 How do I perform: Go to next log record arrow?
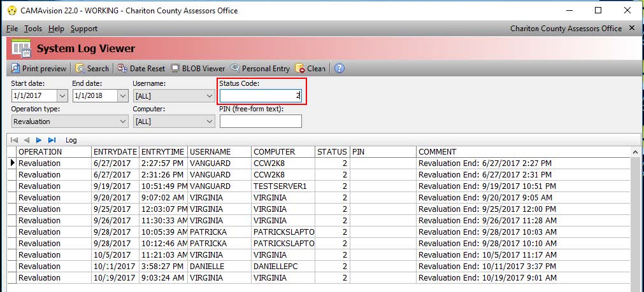39,140
